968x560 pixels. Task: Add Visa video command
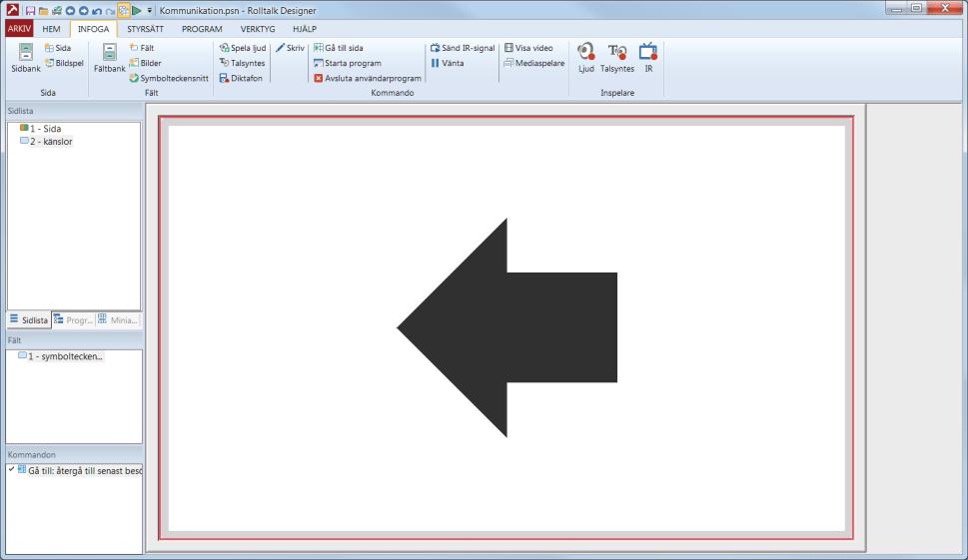[x=528, y=48]
